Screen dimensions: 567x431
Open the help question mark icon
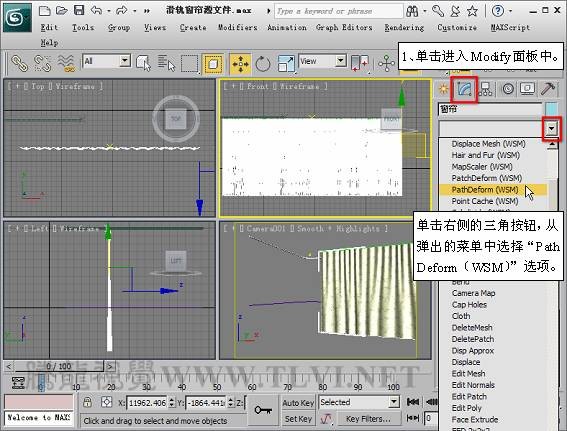tap(498, 11)
